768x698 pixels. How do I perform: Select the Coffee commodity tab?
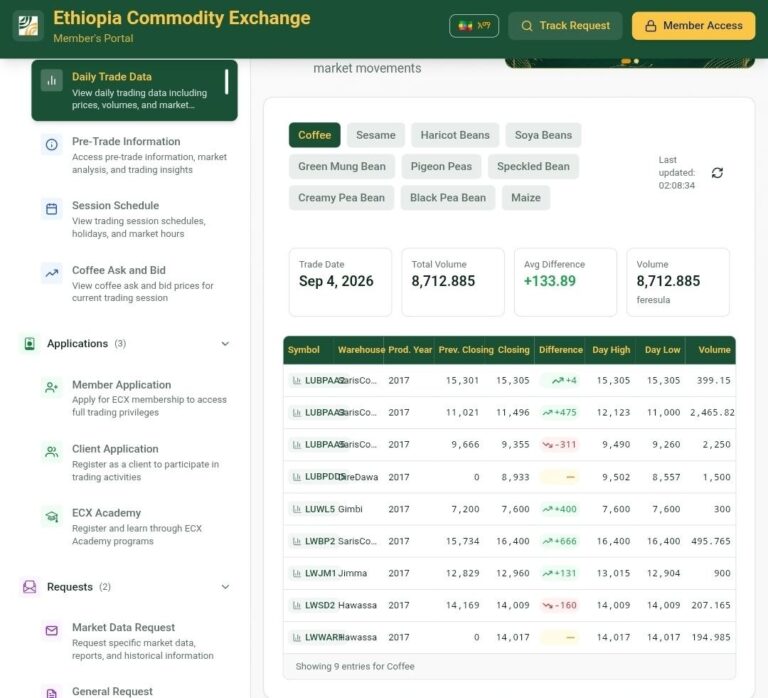[x=314, y=135]
